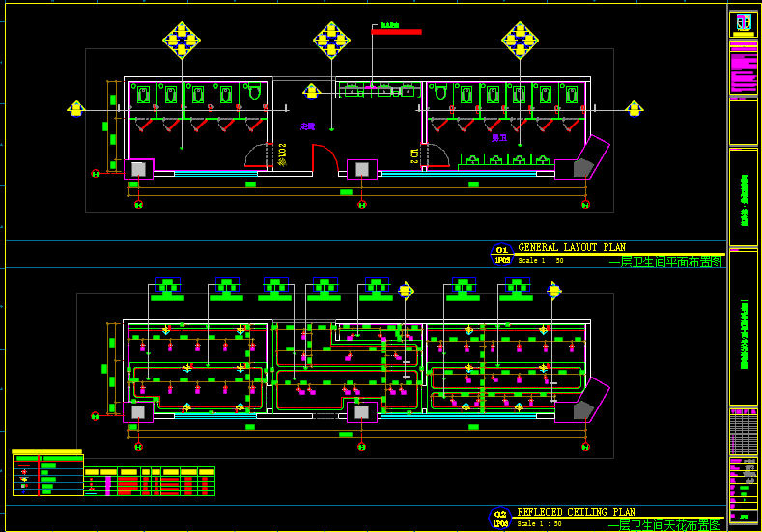Viewport: 762px width, 532px height.
Task: Click the bottom-left red grid bubble under ceiling plan
Action: 138,447
